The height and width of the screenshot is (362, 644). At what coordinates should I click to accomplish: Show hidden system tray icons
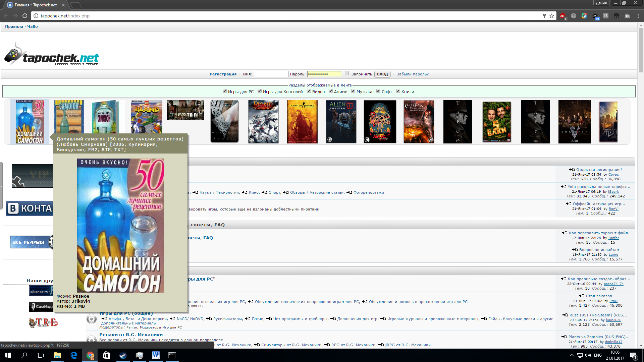[x=572, y=355]
